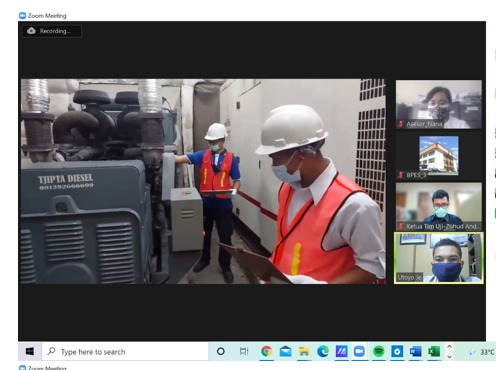
Task: Open the Windows Start menu
Action: [x=30, y=351]
